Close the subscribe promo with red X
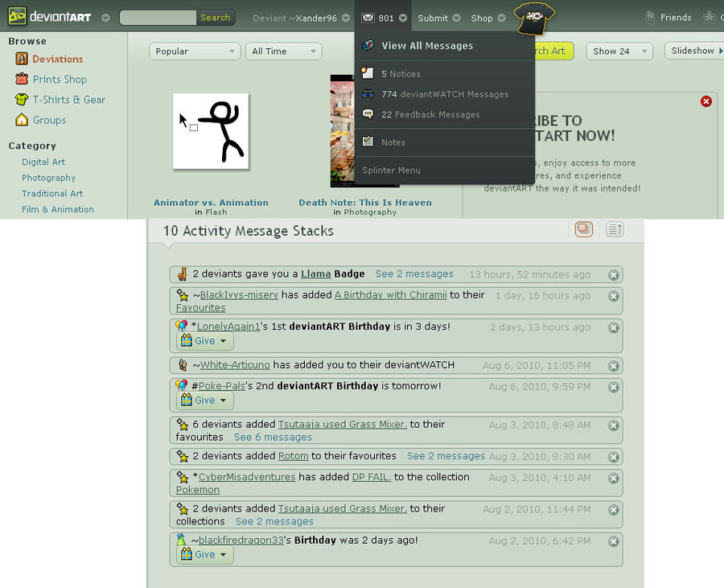724x588 pixels. pos(705,101)
